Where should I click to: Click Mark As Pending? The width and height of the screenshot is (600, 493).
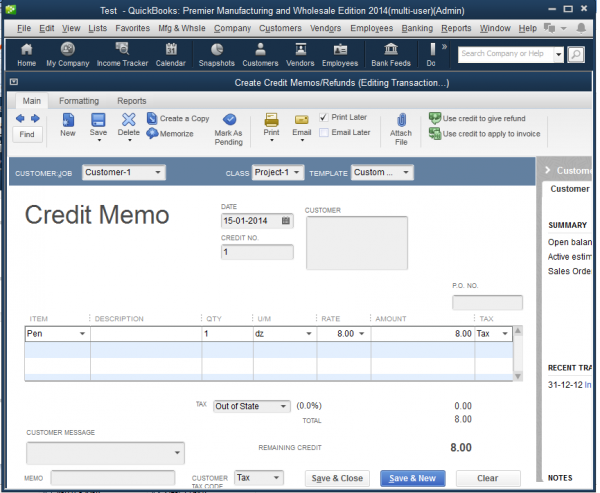click(229, 129)
